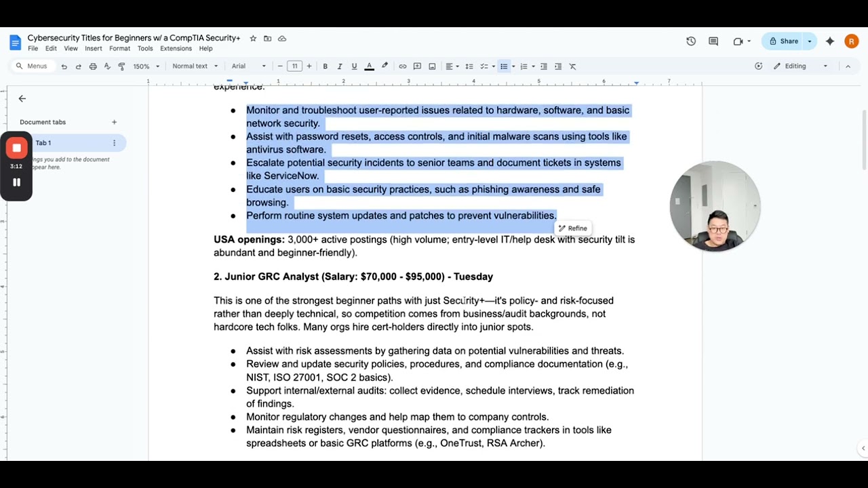Open the highlight color picker
The image size is (868, 488).
click(x=384, y=66)
